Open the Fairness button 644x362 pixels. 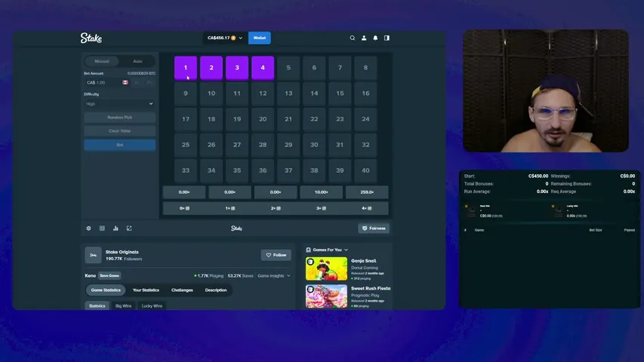coord(374,229)
